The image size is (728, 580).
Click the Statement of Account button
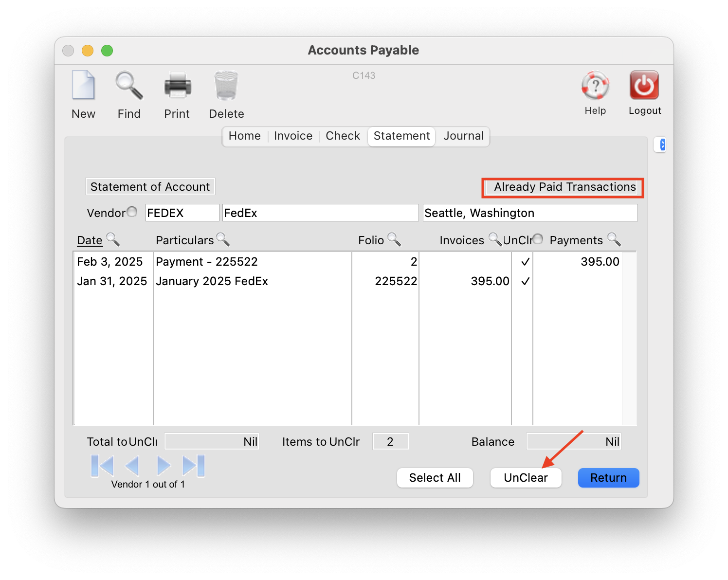tap(150, 187)
